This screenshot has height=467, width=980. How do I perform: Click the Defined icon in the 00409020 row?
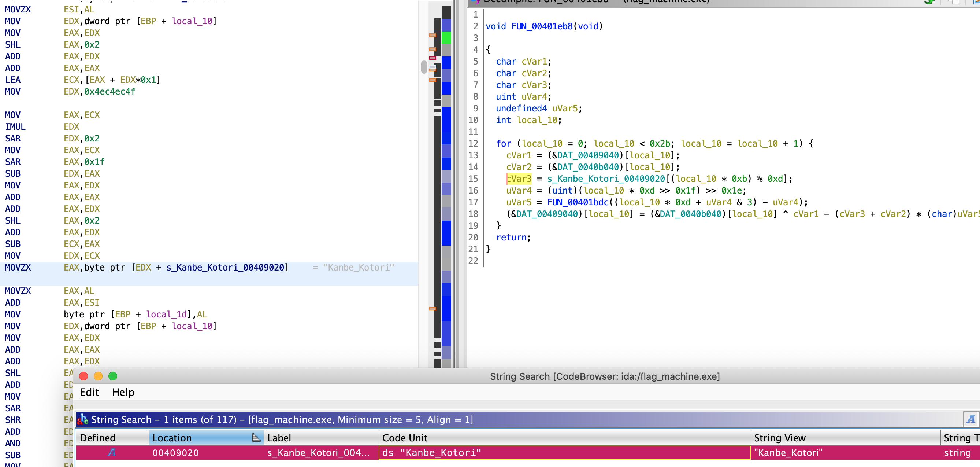pos(111,453)
